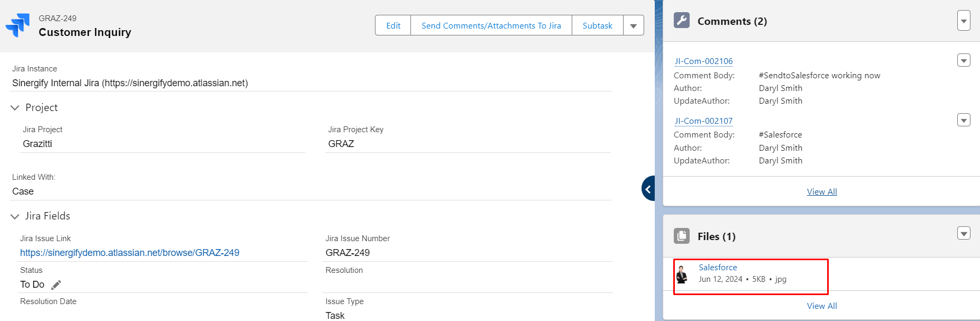Click the Files (1) heading
Viewport: 980px width, 321px height.
[x=716, y=236]
